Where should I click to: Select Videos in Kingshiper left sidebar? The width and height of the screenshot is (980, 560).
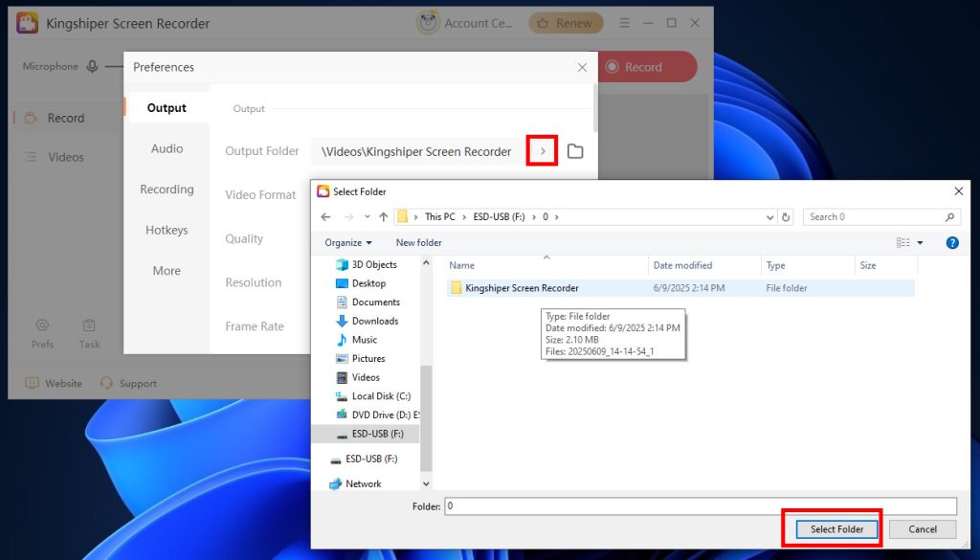click(66, 157)
